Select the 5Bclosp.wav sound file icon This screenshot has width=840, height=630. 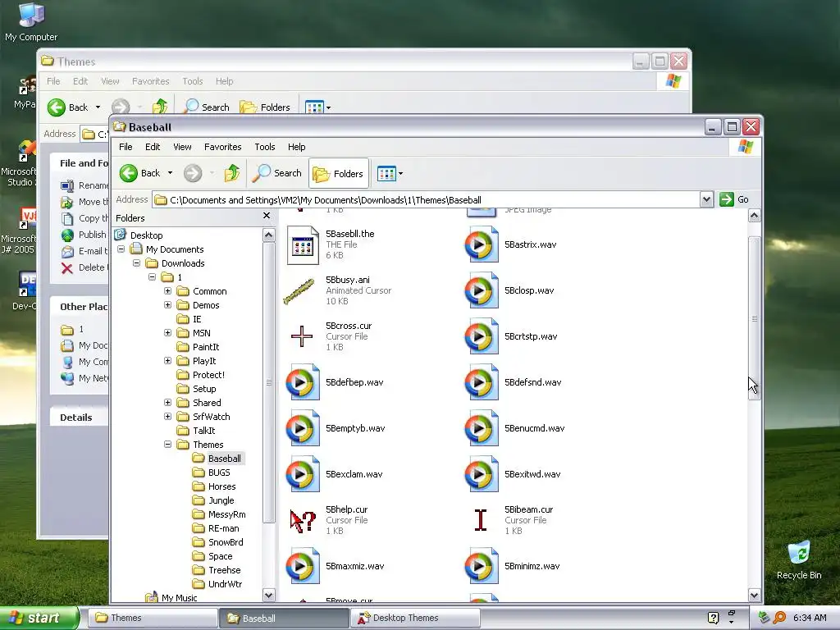click(x=481, y=291)
